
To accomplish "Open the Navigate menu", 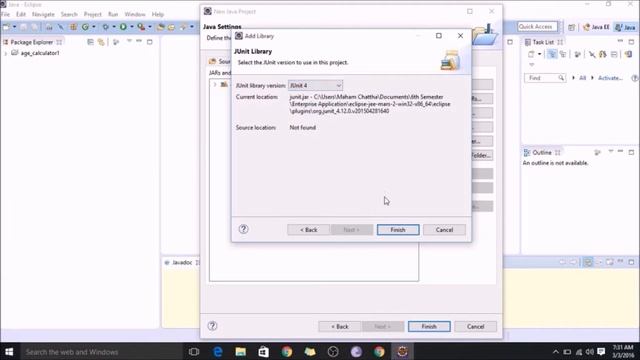I will click(x=43, y=14).
